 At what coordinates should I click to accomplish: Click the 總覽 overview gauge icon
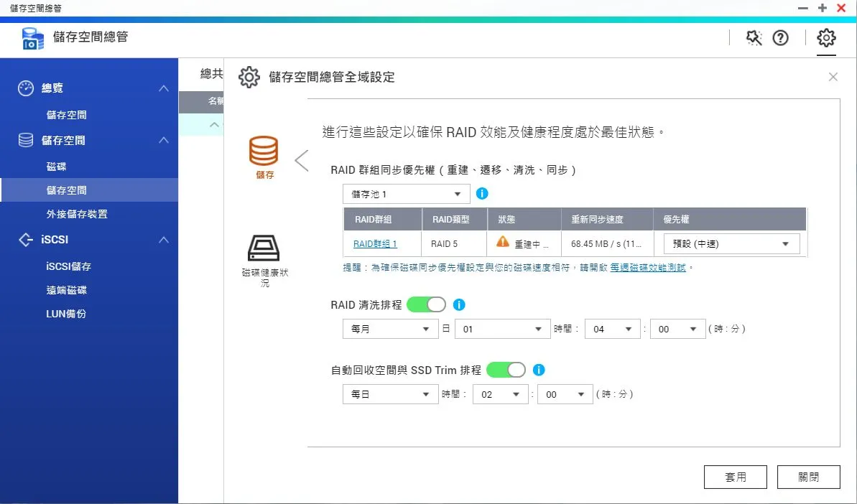[26, 88]
